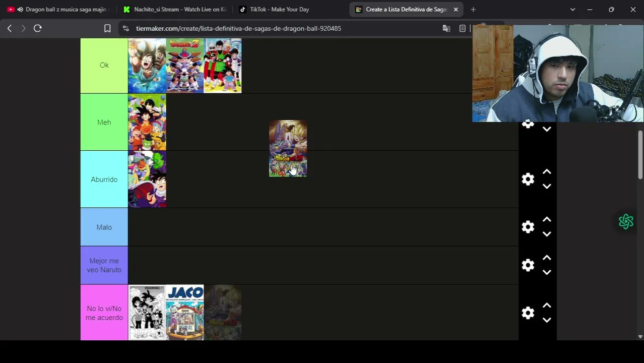Viewport: 644px width, 363px height.
Task: Open reader mode icon in address bar
Action: click(462, 29)
